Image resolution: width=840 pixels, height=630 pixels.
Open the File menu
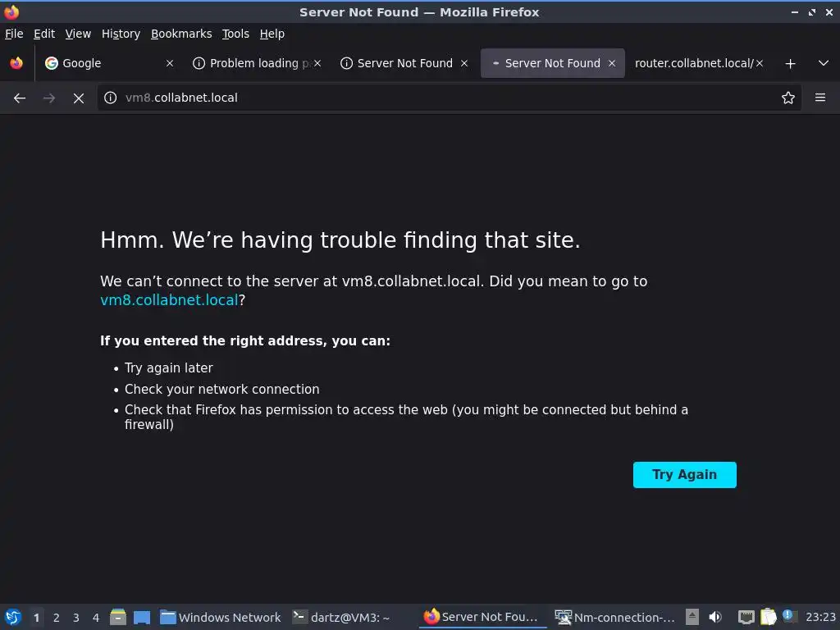tap(14, 34)
